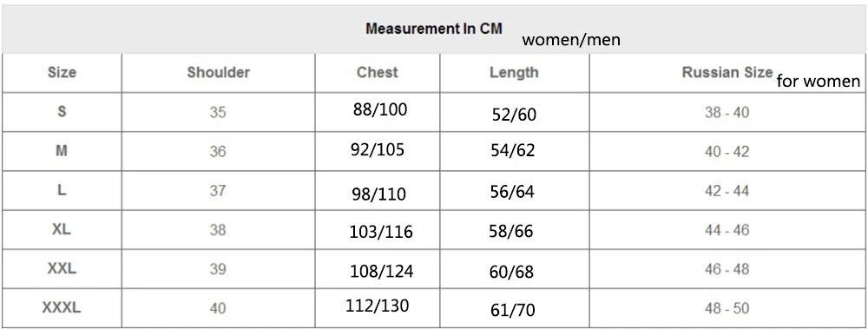Click the Measurement In CM title
The height and width of the screenshot is (329, 868).
pyautogui.click(x=434, y=29)
